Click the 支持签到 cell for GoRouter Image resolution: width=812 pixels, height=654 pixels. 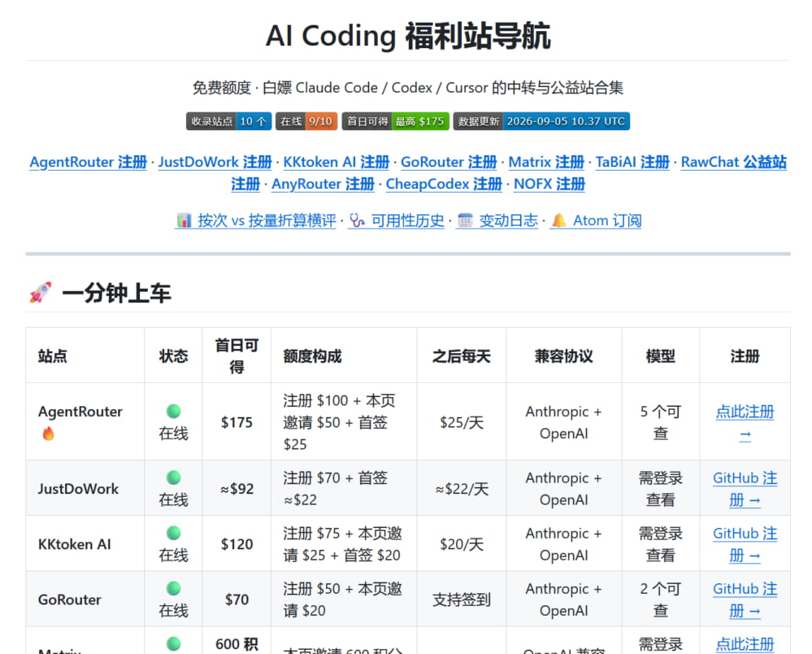462,599
